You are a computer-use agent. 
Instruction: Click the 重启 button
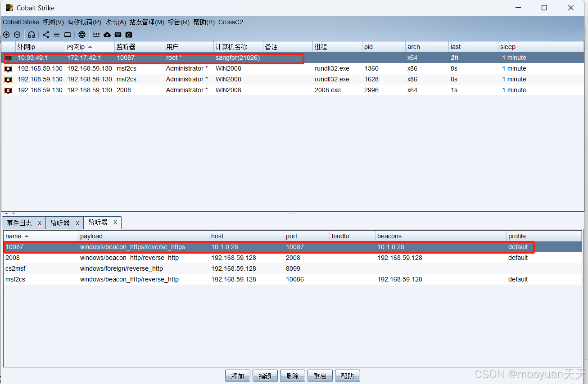coord(320,376)
